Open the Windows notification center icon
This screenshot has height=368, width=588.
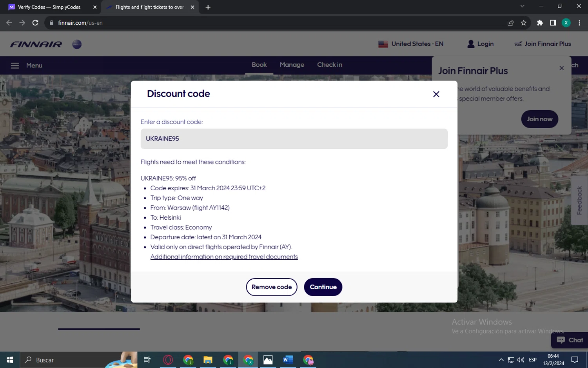pyautogui.click(x=575, y=360)
